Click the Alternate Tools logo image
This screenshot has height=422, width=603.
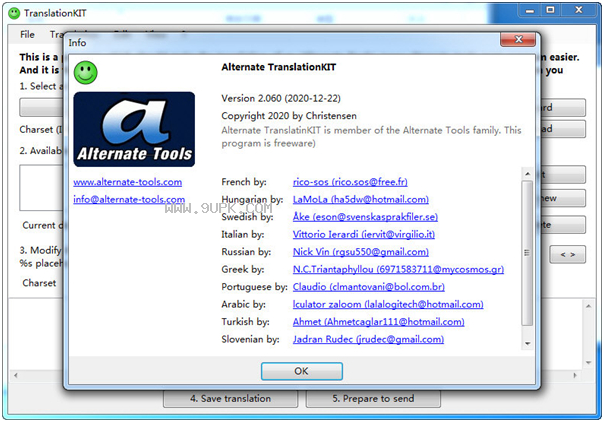point(134,129)
